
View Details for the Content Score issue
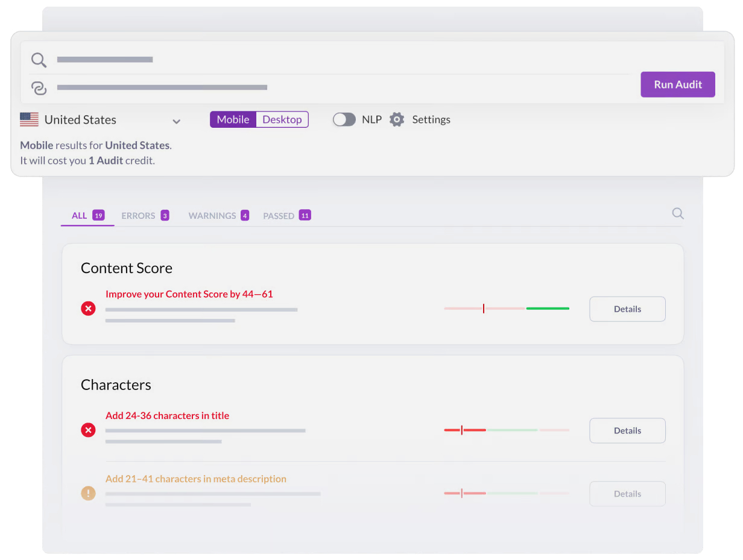point(627,309)
